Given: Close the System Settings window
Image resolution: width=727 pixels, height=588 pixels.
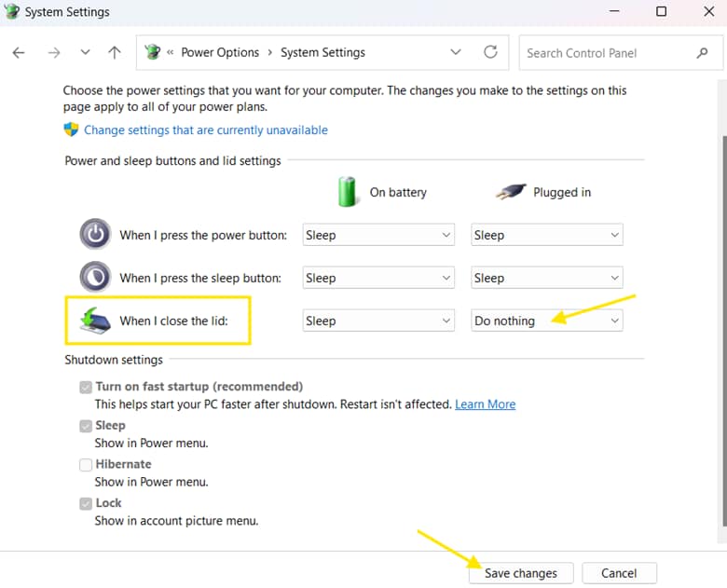Looking at the screenshot, I should (709, 11).
